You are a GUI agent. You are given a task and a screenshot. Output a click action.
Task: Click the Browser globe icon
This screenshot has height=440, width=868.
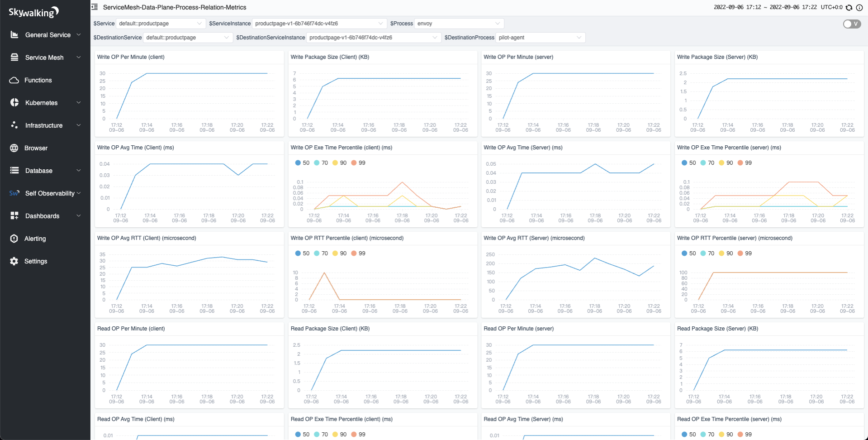[14, 148]
